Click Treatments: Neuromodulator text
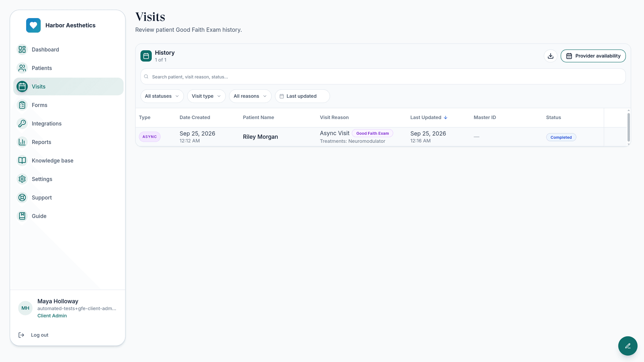 pyautogui.click(x=353, y=141)
